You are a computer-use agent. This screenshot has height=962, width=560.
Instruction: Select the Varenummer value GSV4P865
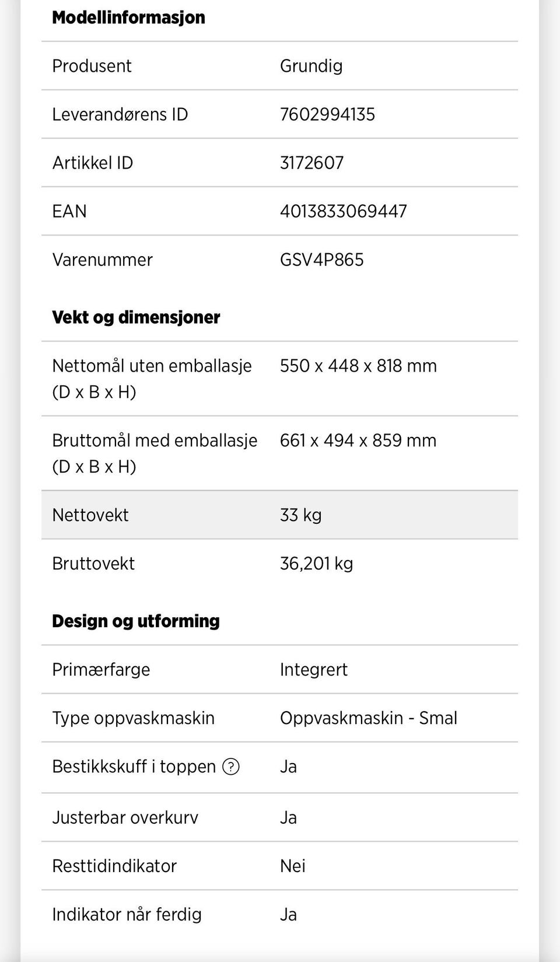[321, 260]
